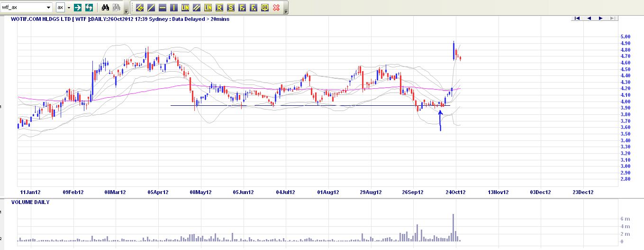Click the chart back arrow

pos(589,18)
